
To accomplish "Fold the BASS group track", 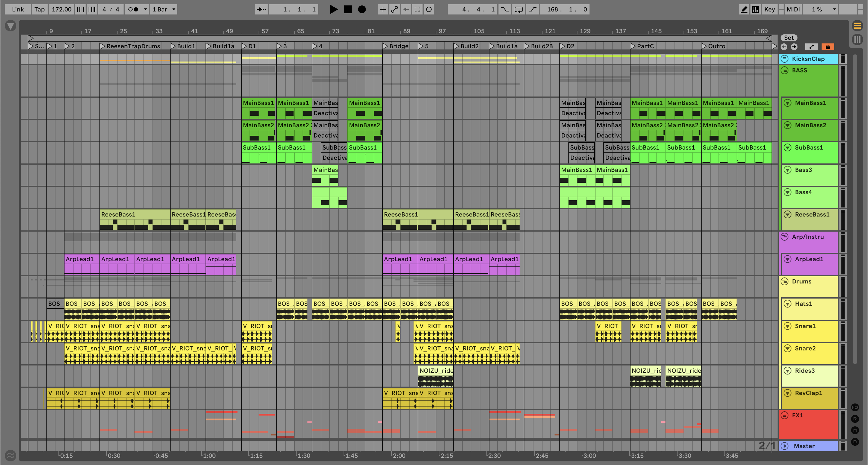I will point(785,70).
